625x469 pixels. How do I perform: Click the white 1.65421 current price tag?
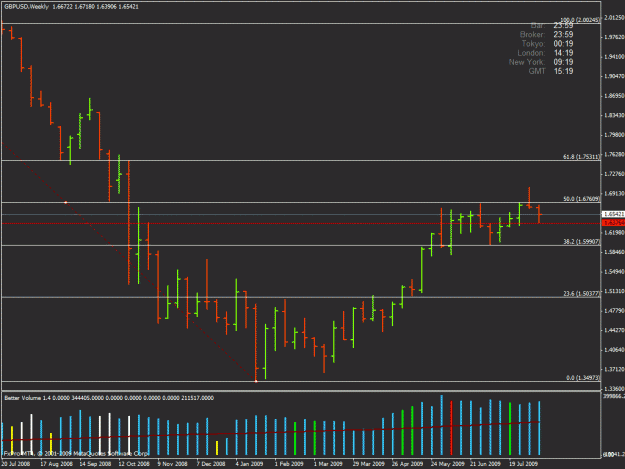(x=613, y=214)
